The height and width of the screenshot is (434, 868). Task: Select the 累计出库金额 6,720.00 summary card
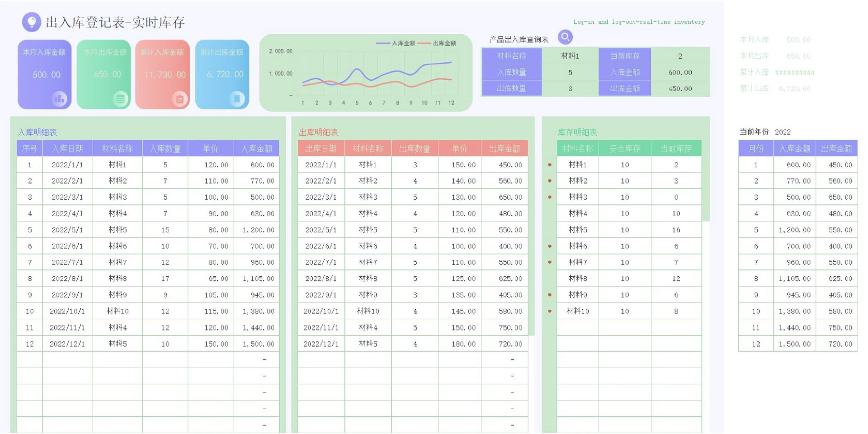(222, 74)
